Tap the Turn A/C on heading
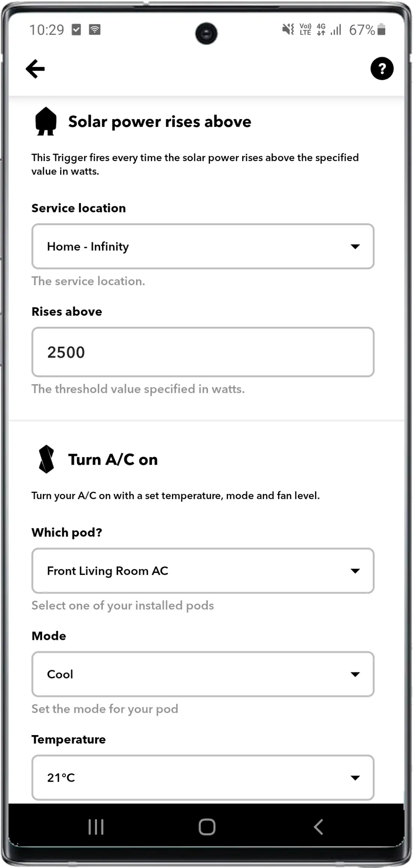Image resolution: width=413 pixels, height=868 pixels. pyautogui.click(x=113, y=460)
